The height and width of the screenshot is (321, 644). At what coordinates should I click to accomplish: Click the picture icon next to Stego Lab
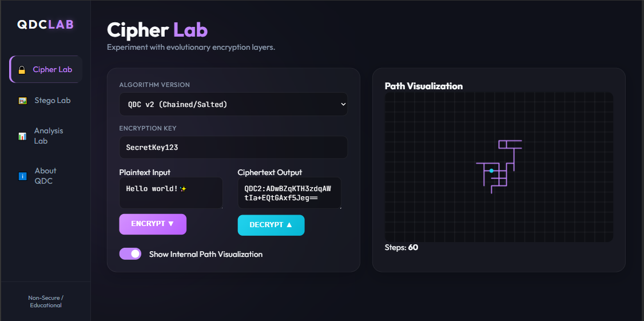[x=22, y=101]
